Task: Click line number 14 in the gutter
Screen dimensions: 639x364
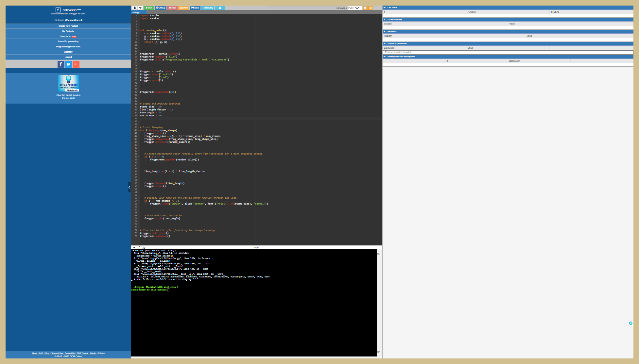Action: pyautogui.click(x=136, y=54)
